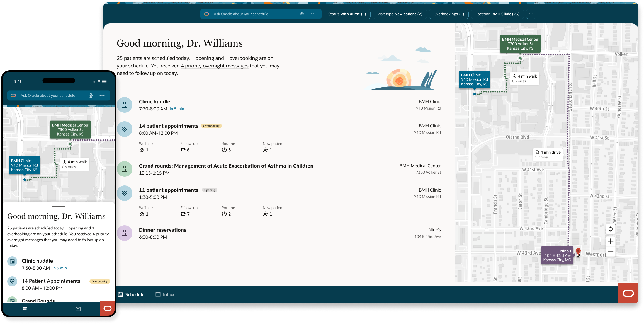Screen dimensions: 644x324
Task: Click the Grand rounds calendar icon
Action: tap(125, 169)
